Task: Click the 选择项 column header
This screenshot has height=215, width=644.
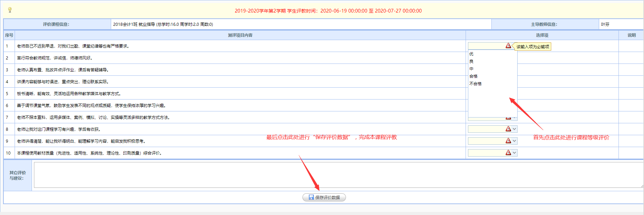Action: 542,35
